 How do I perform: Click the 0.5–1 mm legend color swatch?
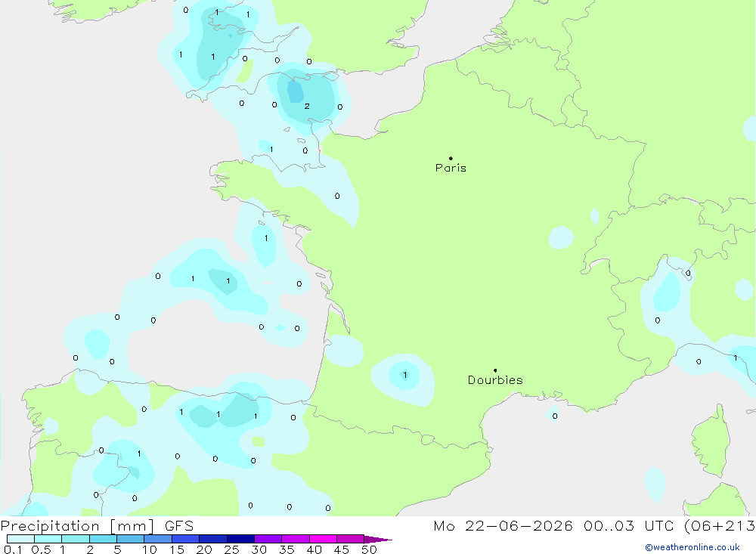point(48,539)
